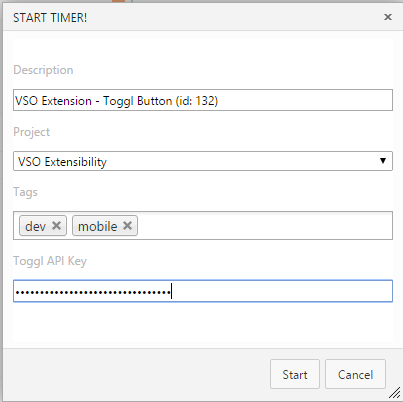Click empty space in Tags box
403x402 pixels.
pos(263,226)
